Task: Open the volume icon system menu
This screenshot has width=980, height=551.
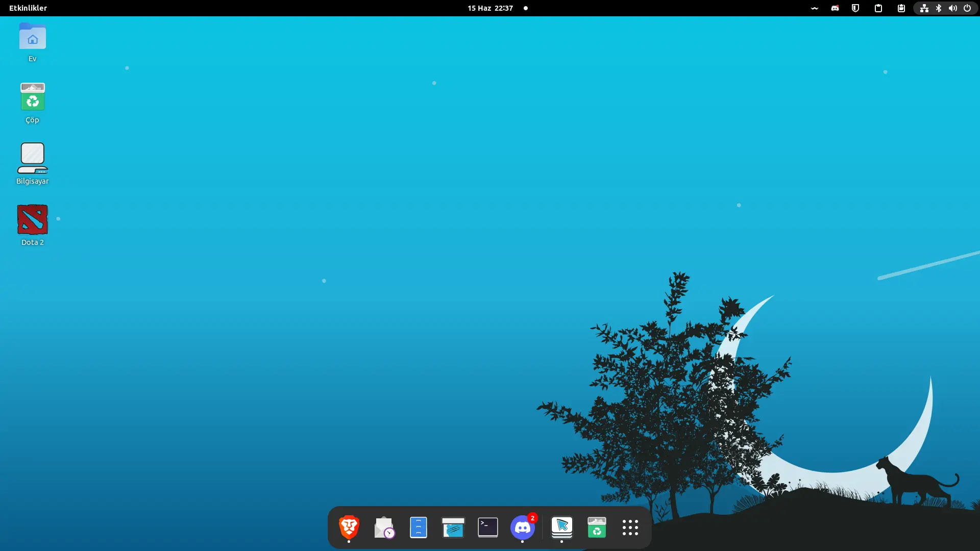Action: (x=952, y=8)
